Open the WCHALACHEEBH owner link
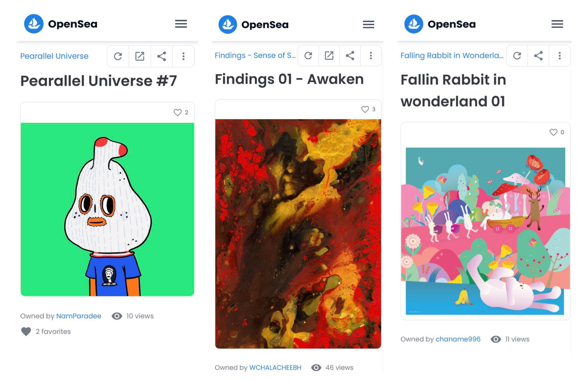 point(275,368)
